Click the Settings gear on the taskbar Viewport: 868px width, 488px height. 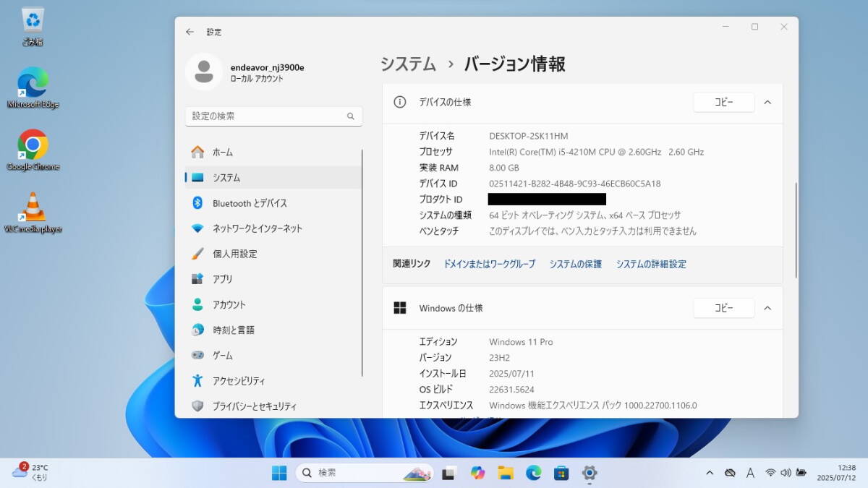click(590, 473)
